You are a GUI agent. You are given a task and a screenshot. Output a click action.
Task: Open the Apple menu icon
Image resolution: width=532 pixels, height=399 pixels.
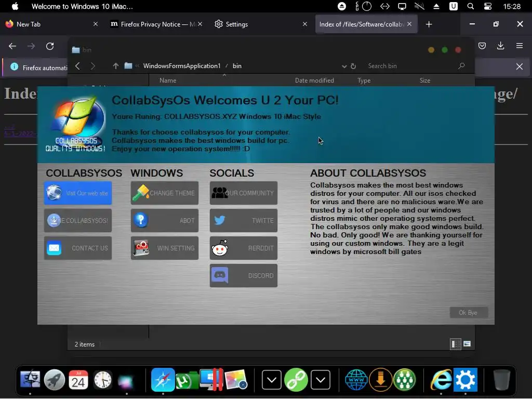tap(15, 6)
